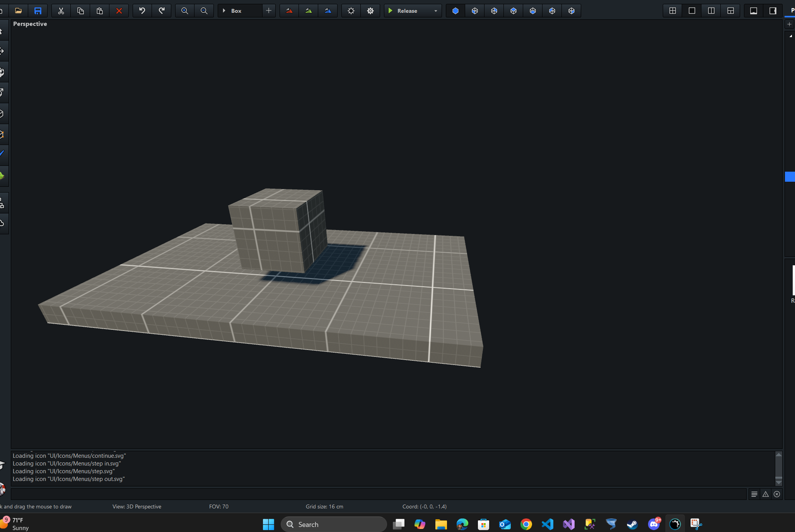Click the Zoom in magnifier icon
Viewport: 795px width, 532px height.
[185, 11]
